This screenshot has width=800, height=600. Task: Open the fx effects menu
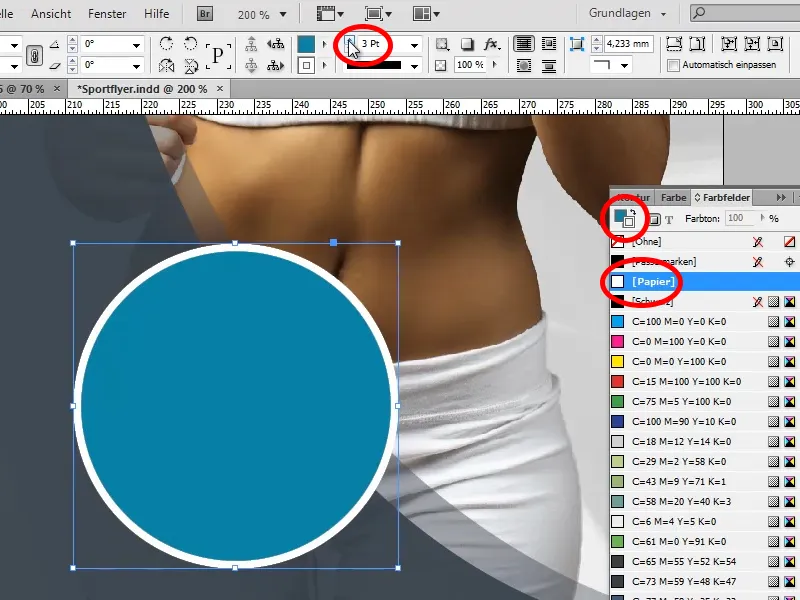491,44
